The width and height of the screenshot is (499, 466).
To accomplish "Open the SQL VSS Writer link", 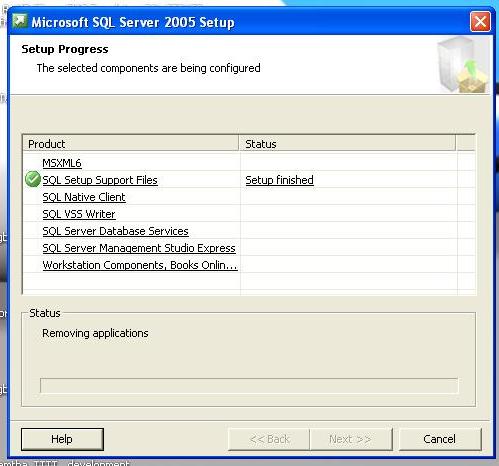I will point(79,214).
